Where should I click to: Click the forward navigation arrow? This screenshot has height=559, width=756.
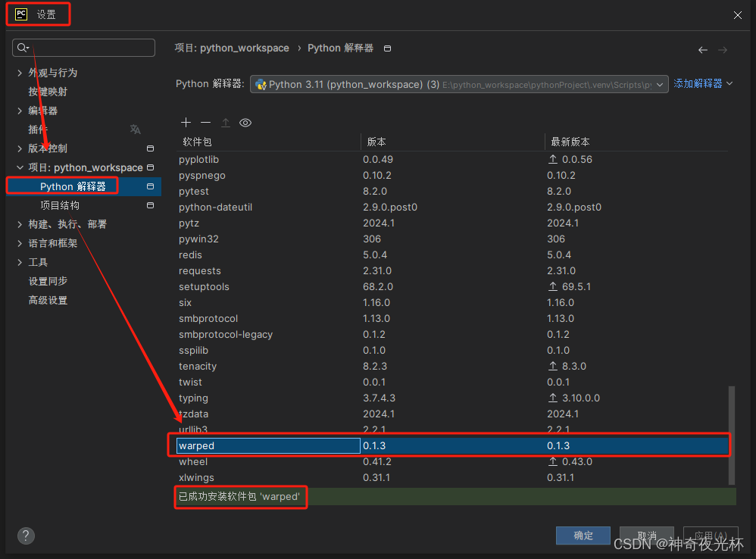tap(723, 50)
